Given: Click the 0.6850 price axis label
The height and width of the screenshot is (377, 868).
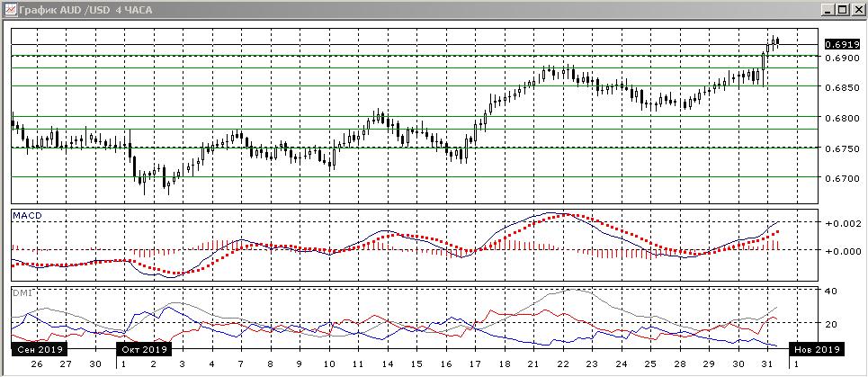Looking at the screenshot, I should [x=841, y=87].
